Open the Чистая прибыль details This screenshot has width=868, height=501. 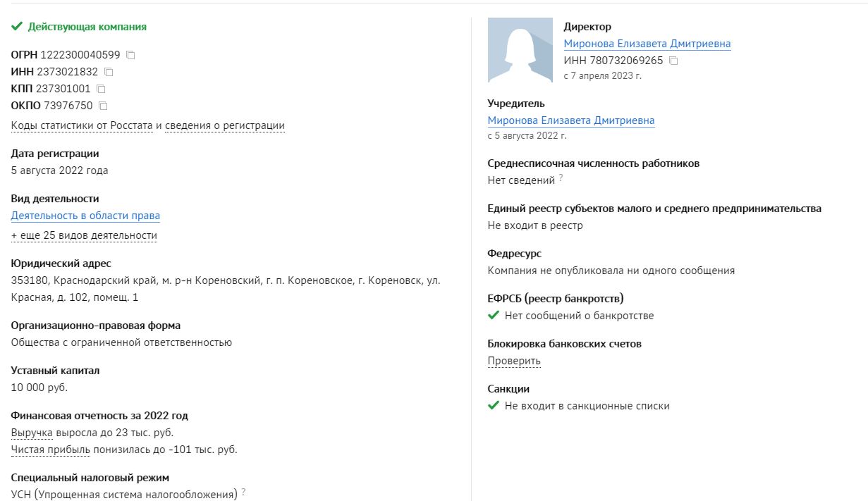51,450
